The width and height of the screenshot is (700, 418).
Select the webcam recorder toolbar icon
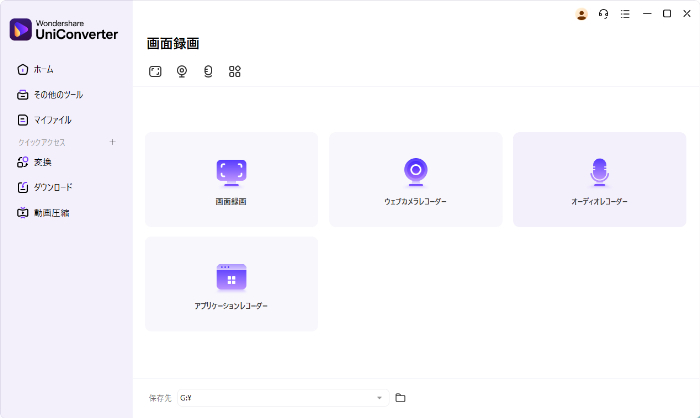point(182,71)
